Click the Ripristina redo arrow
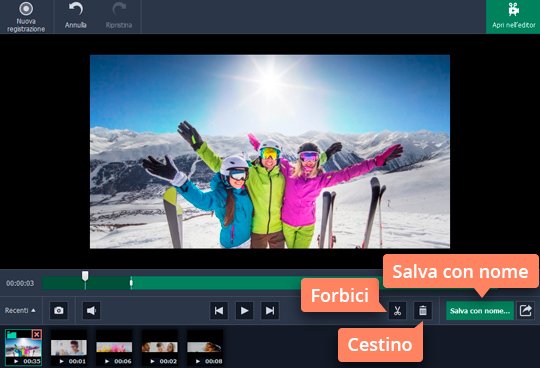 point(119,16)
